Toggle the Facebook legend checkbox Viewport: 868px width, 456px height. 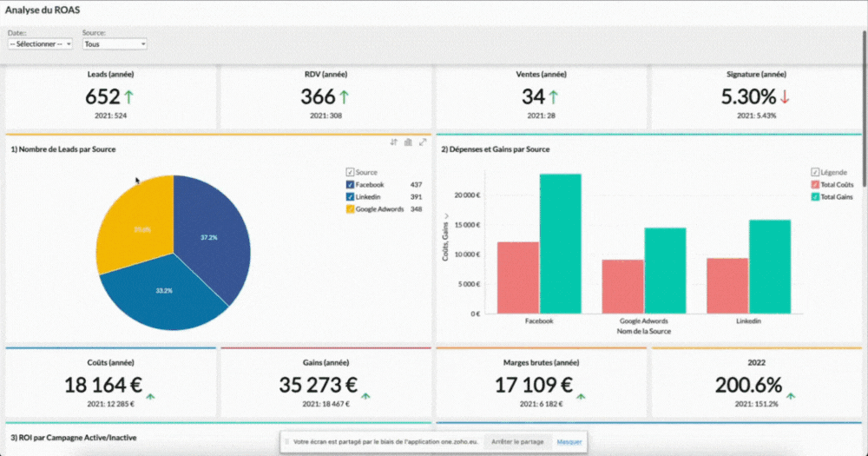pyautogui.click(x=350, y=185)
